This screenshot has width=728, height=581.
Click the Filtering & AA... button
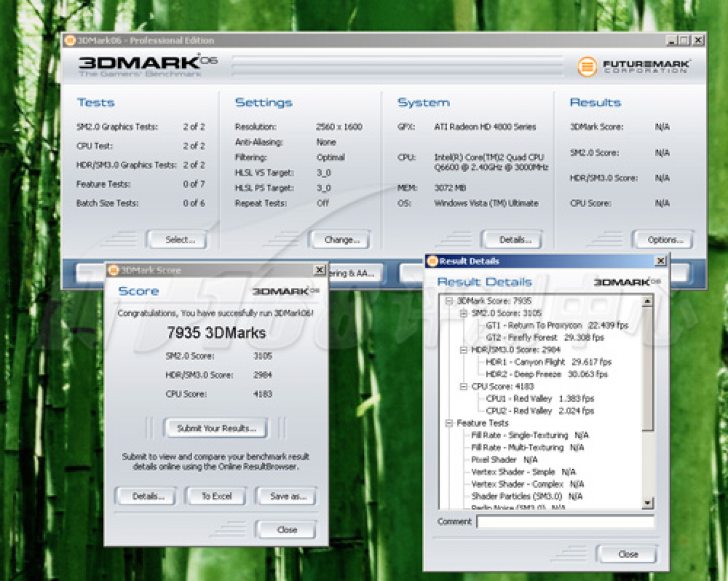[354, 273]
